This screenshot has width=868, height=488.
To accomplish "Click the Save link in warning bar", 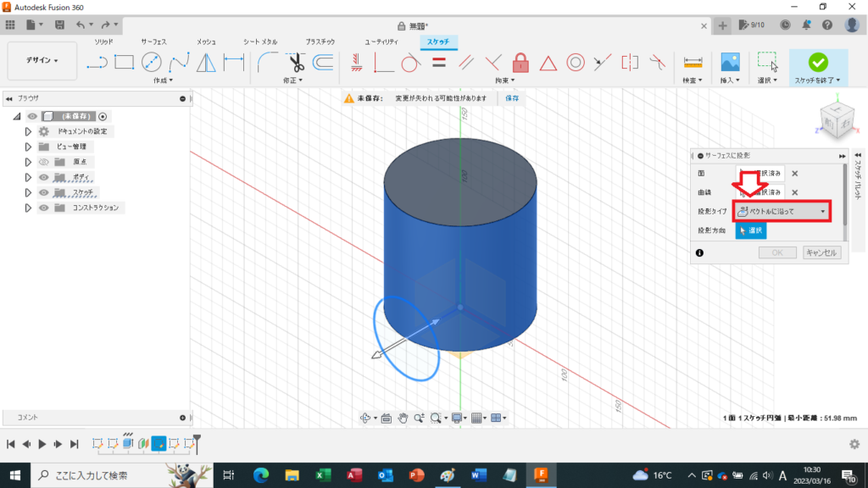I will [x=512, y=98].
